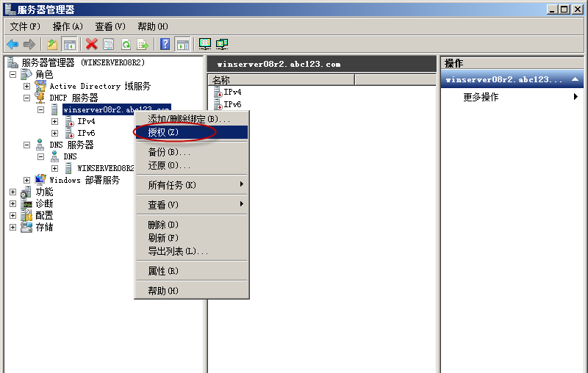Choose 帮助(H) in context menu
This screenshot has width=588, height=373.
pos(192,291)
